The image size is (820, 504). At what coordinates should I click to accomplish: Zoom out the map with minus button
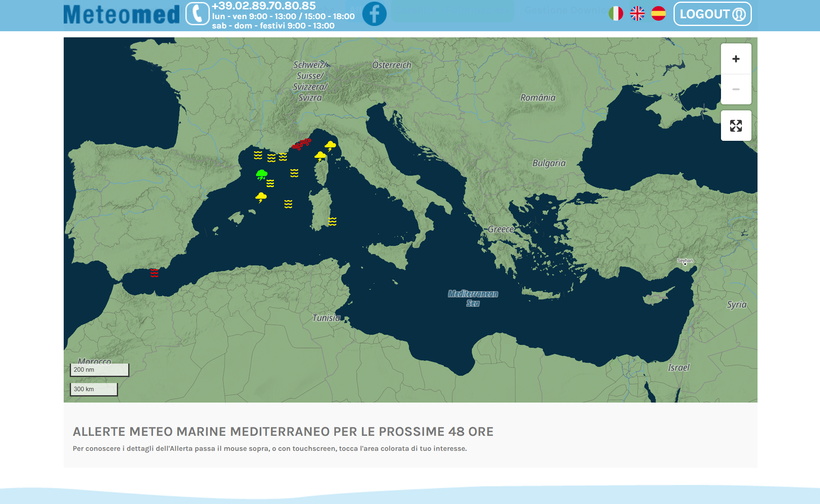[x=736, y=89]
